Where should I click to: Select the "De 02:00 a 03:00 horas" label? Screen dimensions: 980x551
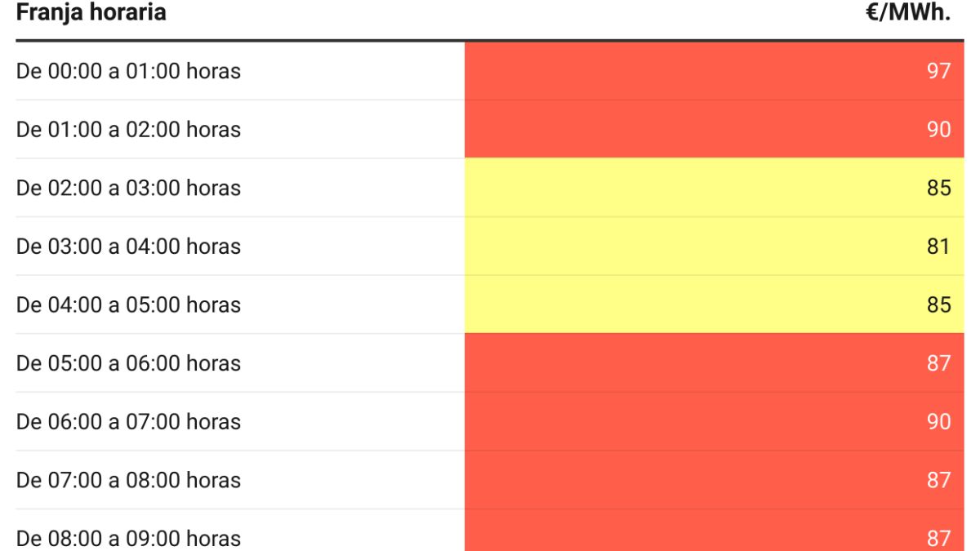[x=128, y=188]
